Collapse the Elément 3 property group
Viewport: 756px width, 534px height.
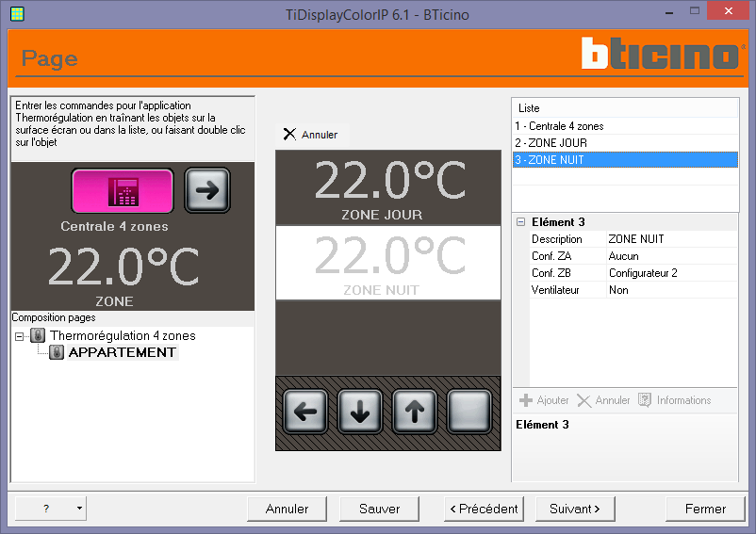520,222
